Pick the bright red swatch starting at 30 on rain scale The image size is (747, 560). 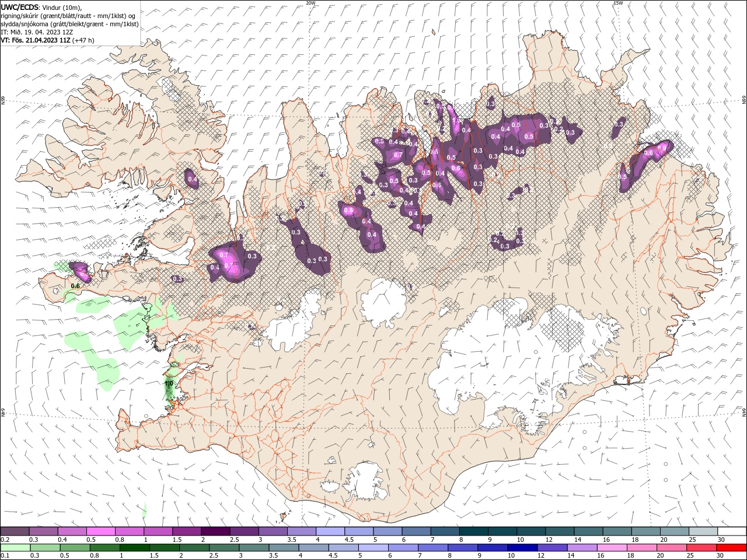(731, 548)
